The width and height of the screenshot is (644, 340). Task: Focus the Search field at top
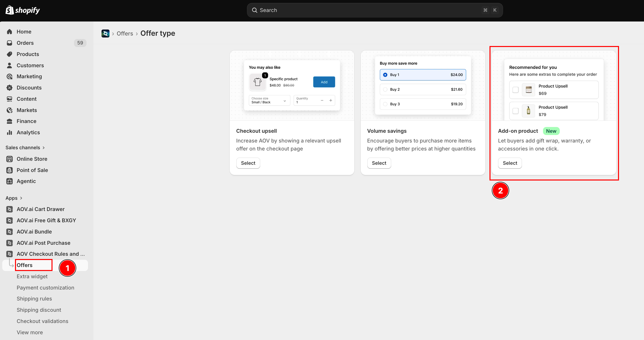tap(375, 10)
